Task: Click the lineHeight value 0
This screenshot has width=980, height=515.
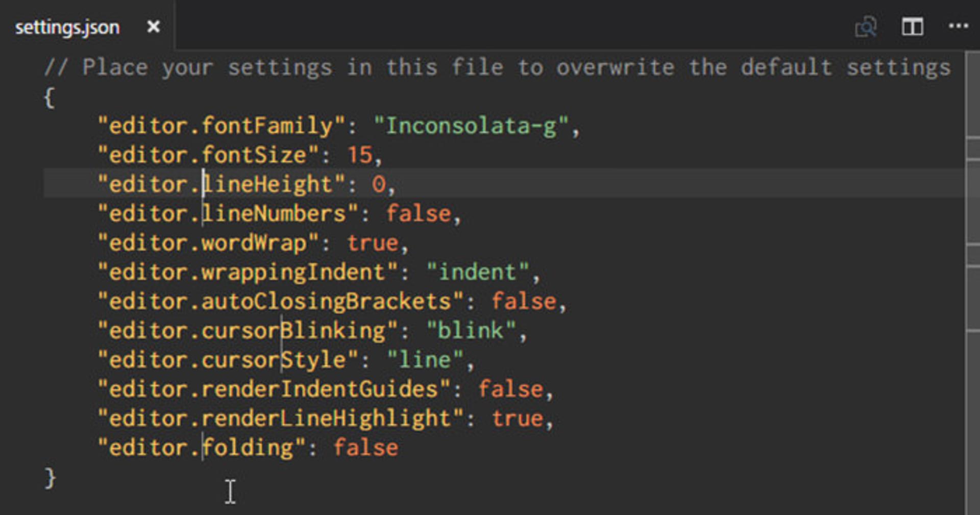Action: tap(379, 184)
